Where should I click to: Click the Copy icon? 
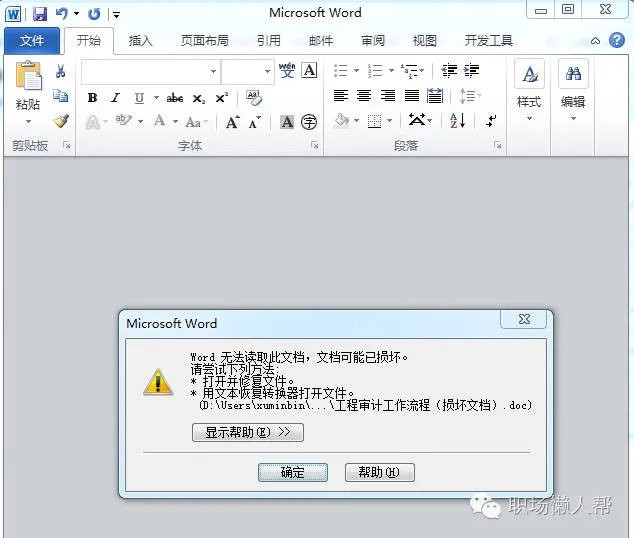[x=61, y=96]
